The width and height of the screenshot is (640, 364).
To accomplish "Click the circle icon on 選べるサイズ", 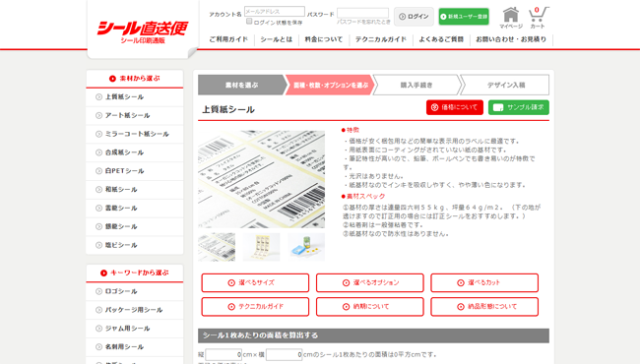I will pos(231,283).
